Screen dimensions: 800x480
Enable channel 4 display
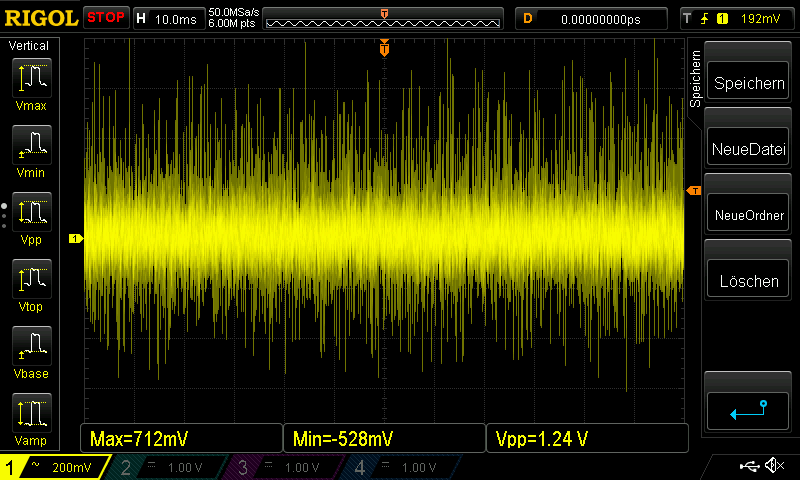398,467
